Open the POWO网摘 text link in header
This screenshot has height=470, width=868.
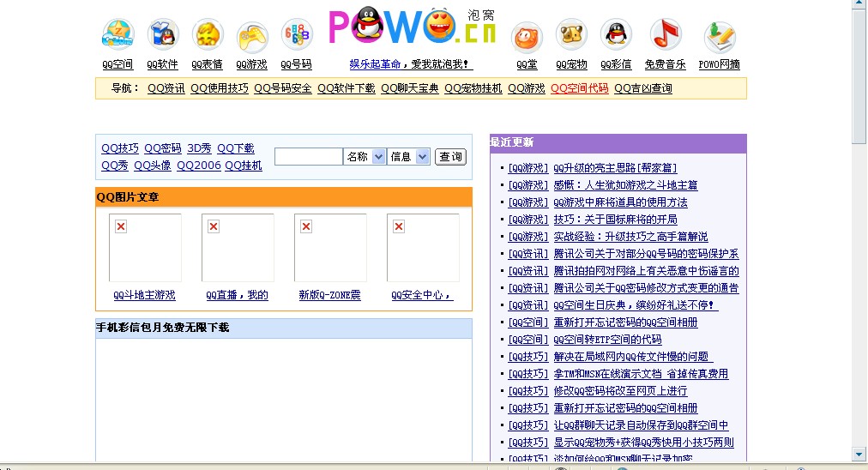719,64
